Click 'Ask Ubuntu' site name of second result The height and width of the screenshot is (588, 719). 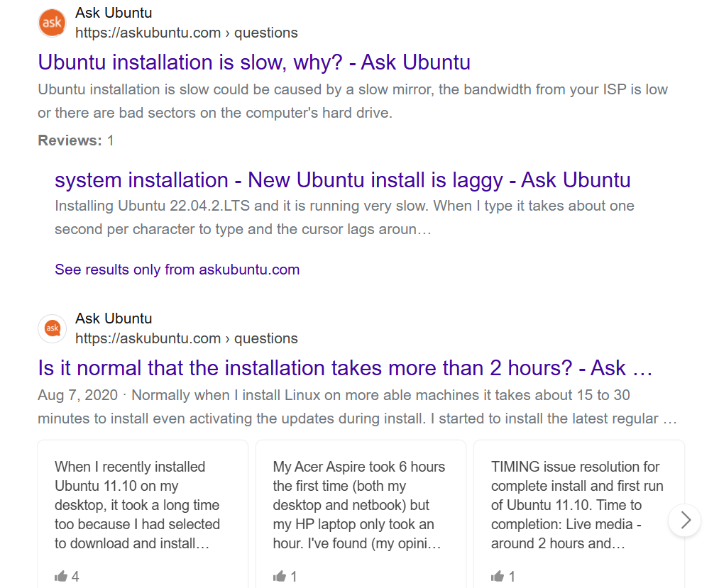pos(114,318)
